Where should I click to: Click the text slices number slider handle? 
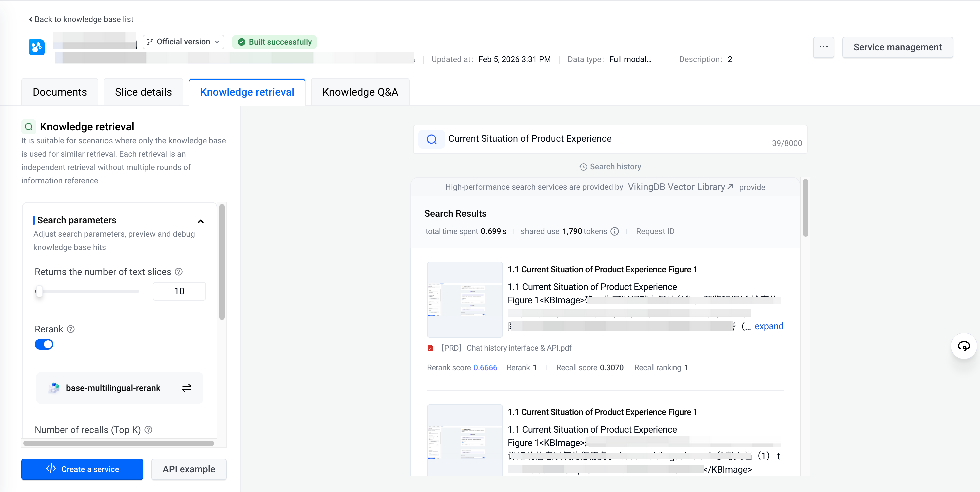click(39, 291)
